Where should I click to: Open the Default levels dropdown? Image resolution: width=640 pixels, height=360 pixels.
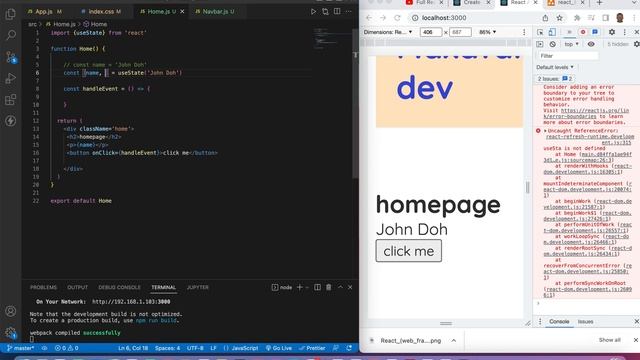pyautogui.click(x=555, y=67)
